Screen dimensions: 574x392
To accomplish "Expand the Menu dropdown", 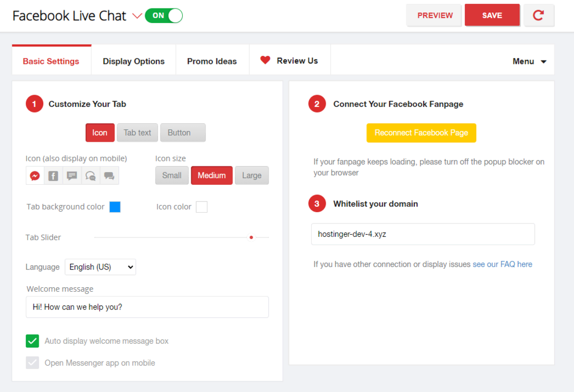I will [x=529, y=62].
